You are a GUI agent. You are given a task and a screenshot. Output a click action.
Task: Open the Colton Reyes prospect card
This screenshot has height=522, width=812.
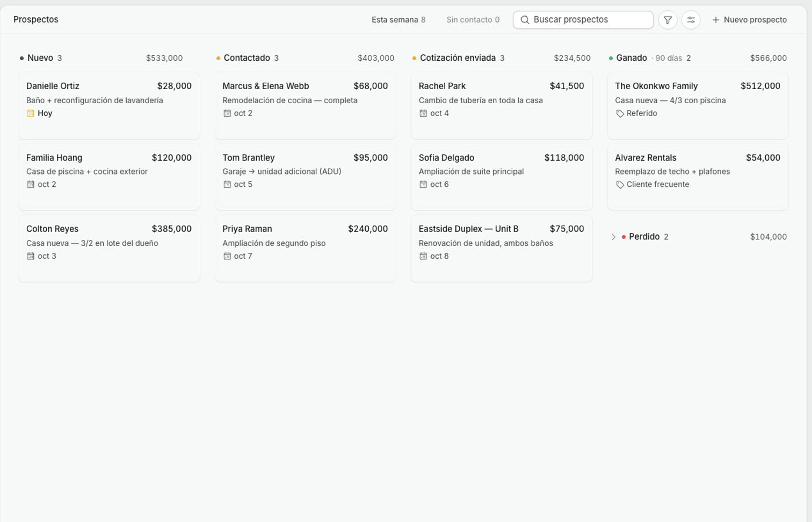109,249
